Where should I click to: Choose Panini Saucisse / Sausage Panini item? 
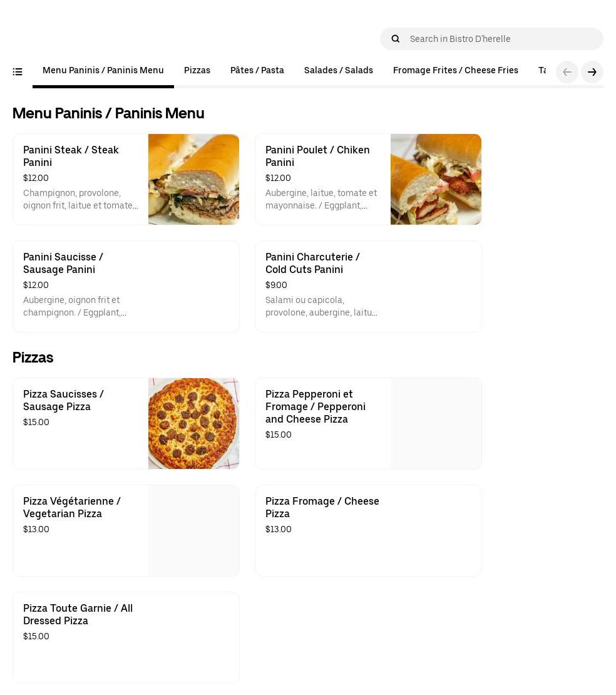(x=126, y=286)
